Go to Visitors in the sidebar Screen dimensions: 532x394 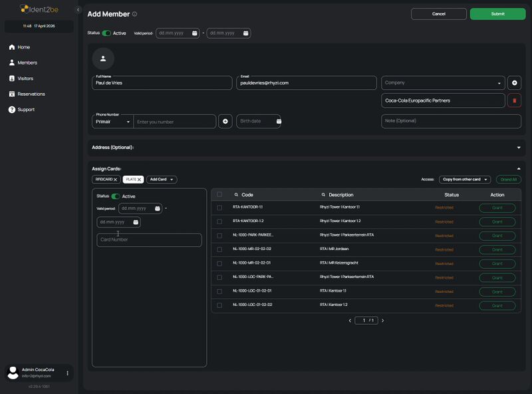pos(25,79)
